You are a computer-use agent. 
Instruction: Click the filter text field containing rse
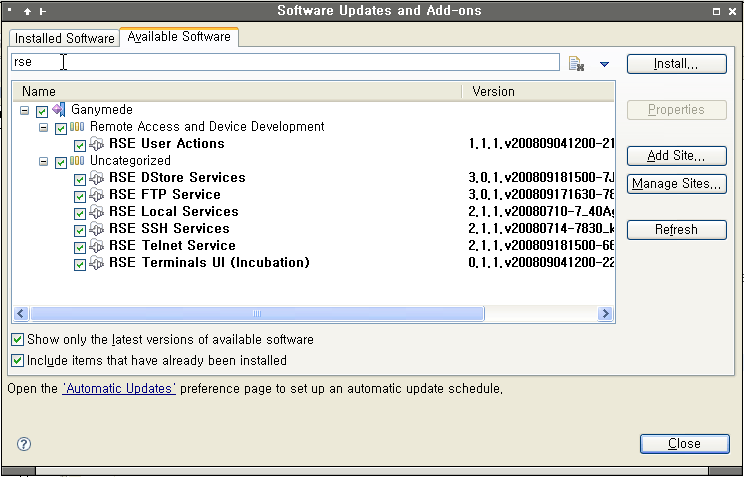(x=285, y=62)
